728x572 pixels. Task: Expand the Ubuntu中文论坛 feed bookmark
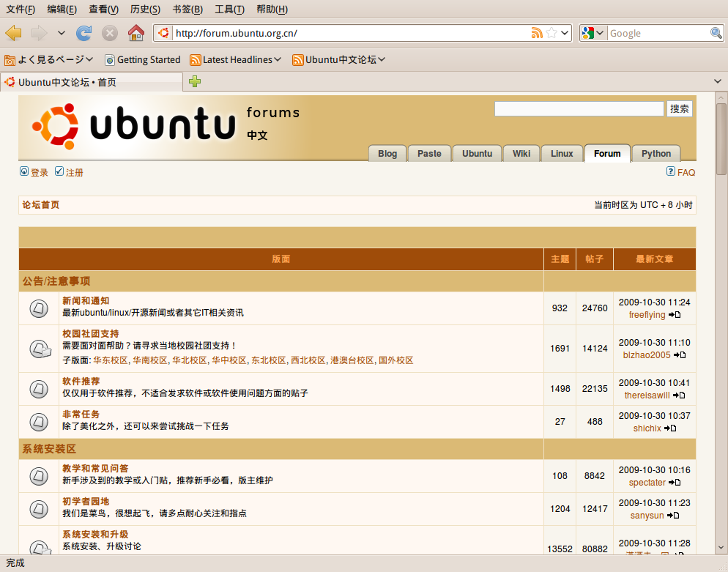pos(339,59)
